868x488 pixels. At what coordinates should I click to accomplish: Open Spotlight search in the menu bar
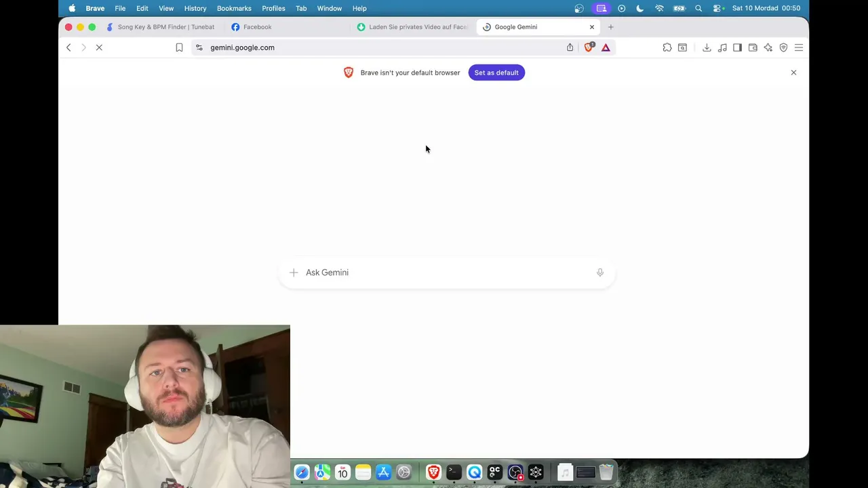pyautogui.click(x=698, y=8)
